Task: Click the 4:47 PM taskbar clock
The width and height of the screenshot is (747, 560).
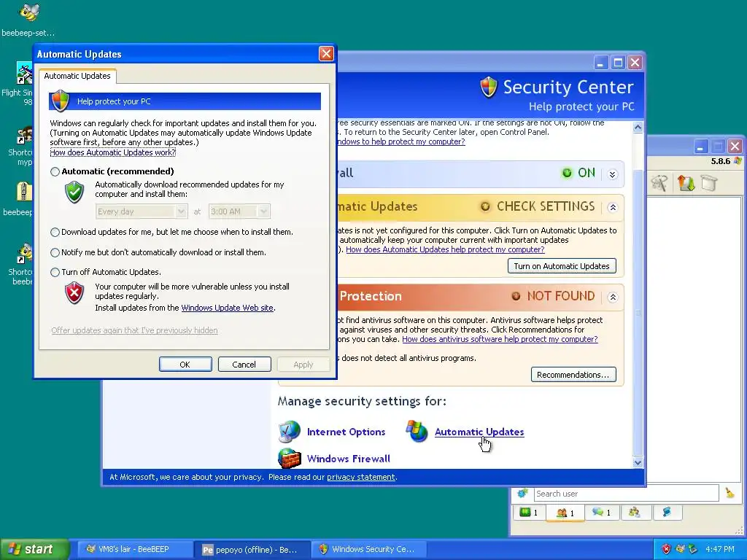Action: click(x=719, y=550)
